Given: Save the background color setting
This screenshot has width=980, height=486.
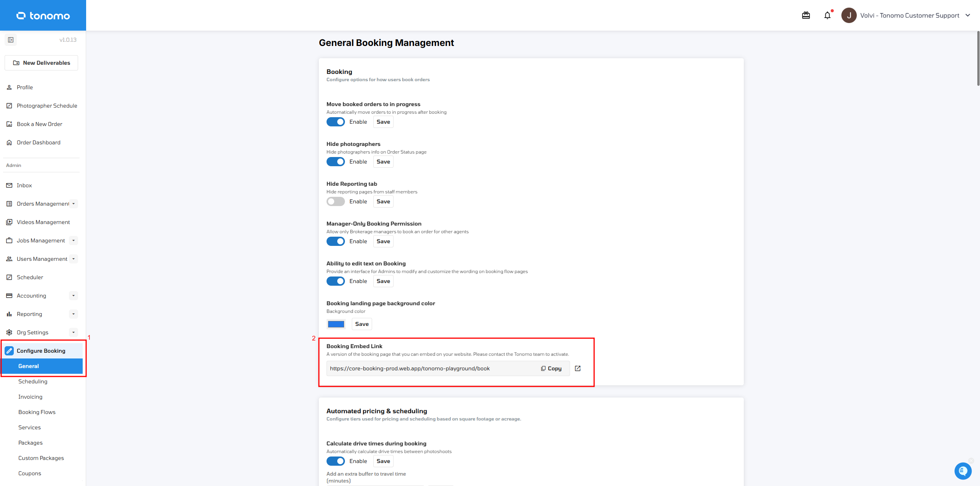Looking at the screenshot, I should tap(362, 324).
